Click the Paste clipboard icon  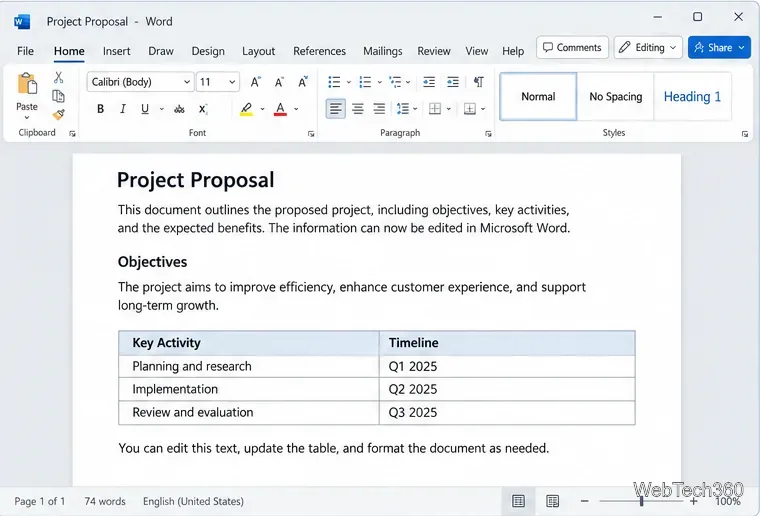point(27,83)
